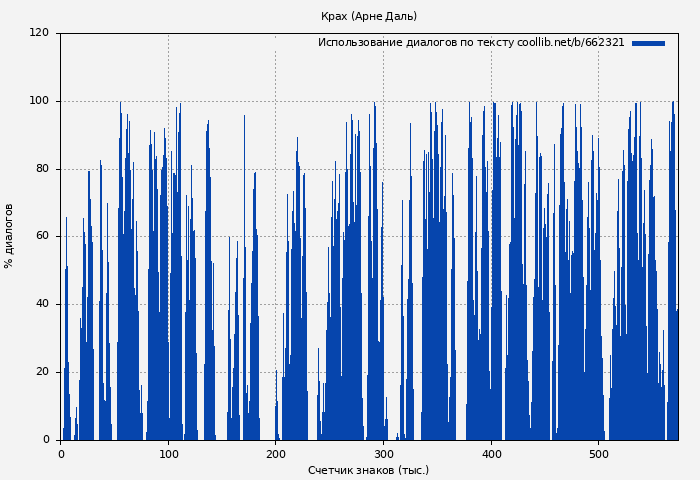
Task: Click the blue legend color swatch
Action: pyautogui.click(x=648, y=43)
